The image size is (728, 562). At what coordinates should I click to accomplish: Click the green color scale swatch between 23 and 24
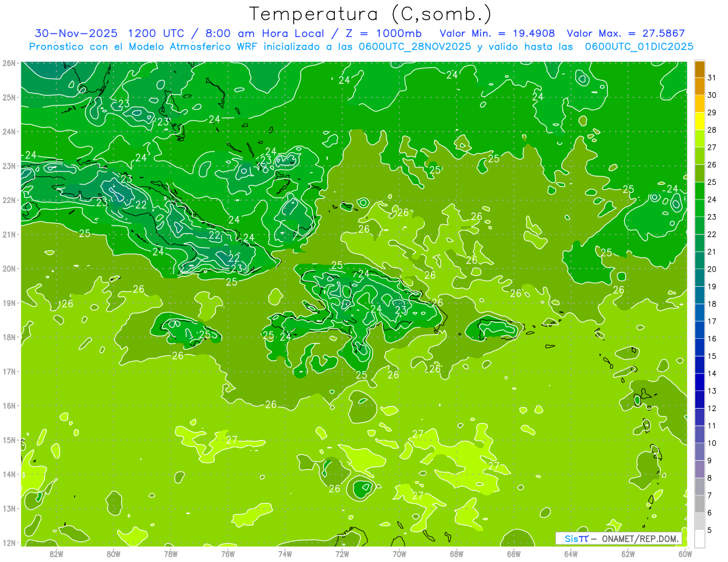pos(699,209)
